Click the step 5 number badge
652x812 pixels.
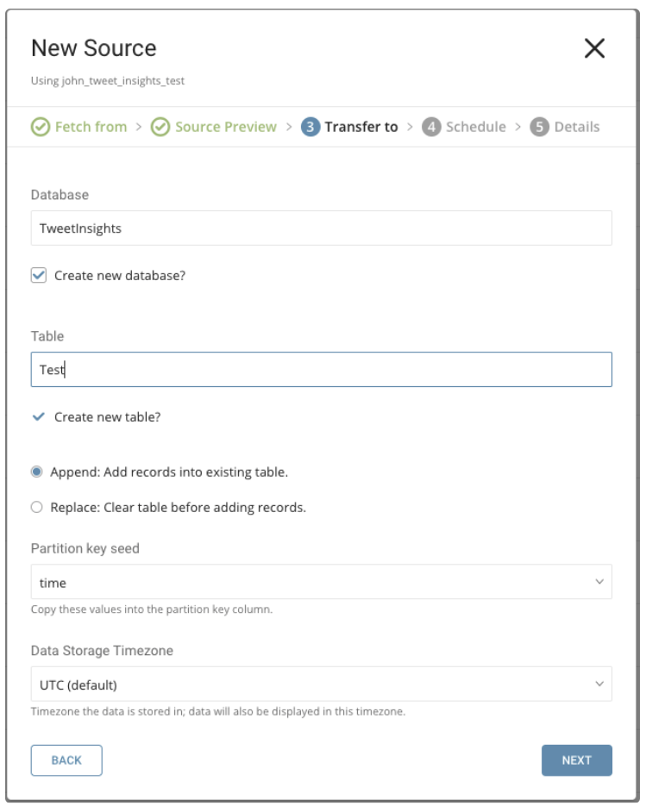click(x=540, y=128)
